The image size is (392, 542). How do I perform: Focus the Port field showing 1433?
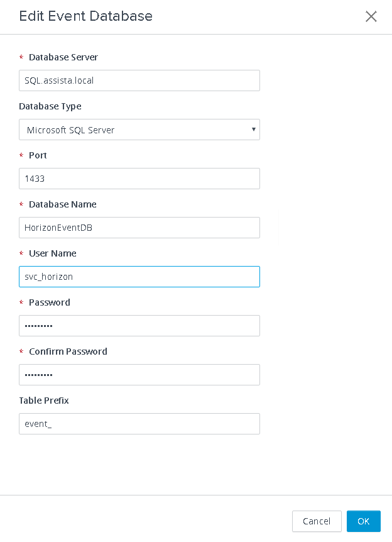pos(139,179)
